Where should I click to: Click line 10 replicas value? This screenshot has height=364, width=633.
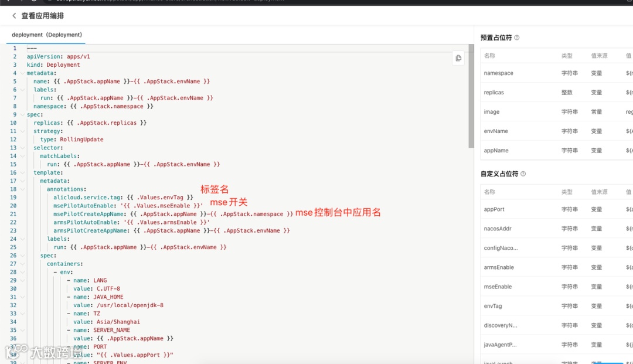107,123
